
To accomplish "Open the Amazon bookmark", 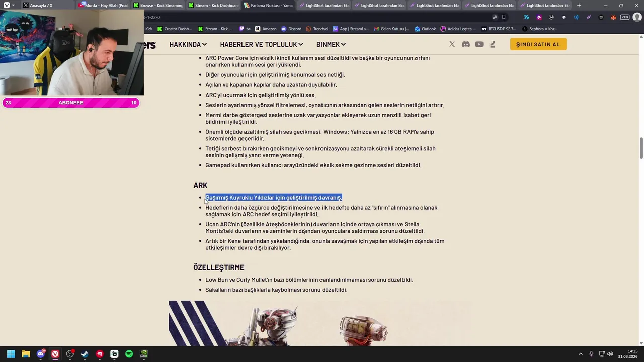I will [x=266, y=29].
